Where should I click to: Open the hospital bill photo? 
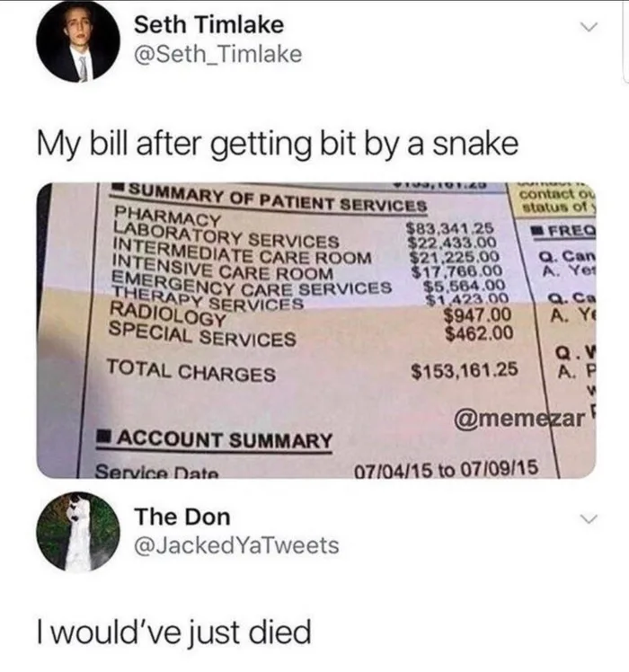click(316, 331)
